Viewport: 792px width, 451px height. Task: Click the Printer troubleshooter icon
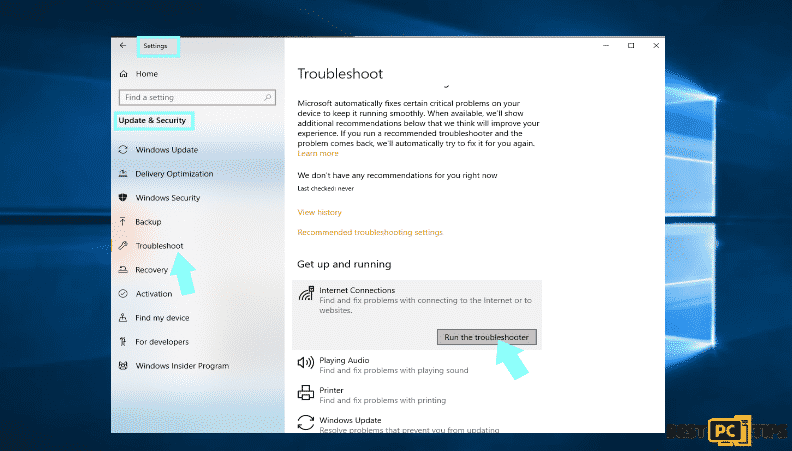coord(306,392)
